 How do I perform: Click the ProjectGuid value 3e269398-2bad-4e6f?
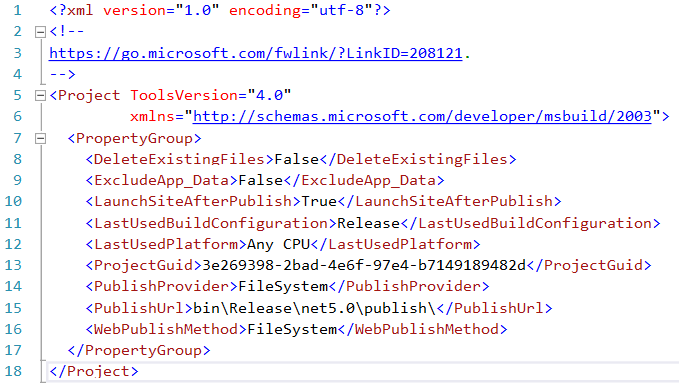364,265
